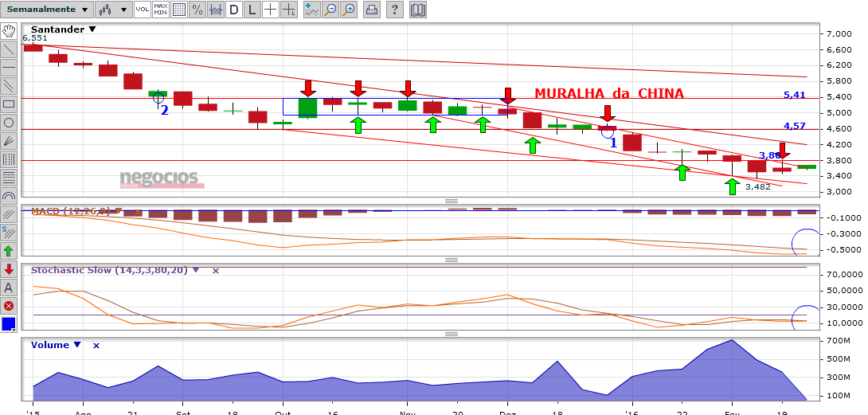Toggle the D button in toolbar
Screen dimensions: 868x415
(x=234, y=10)
